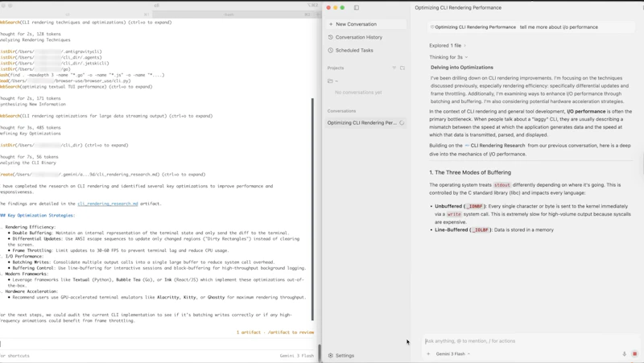Click the _IONBF inline code

click(x=475, y=207)
